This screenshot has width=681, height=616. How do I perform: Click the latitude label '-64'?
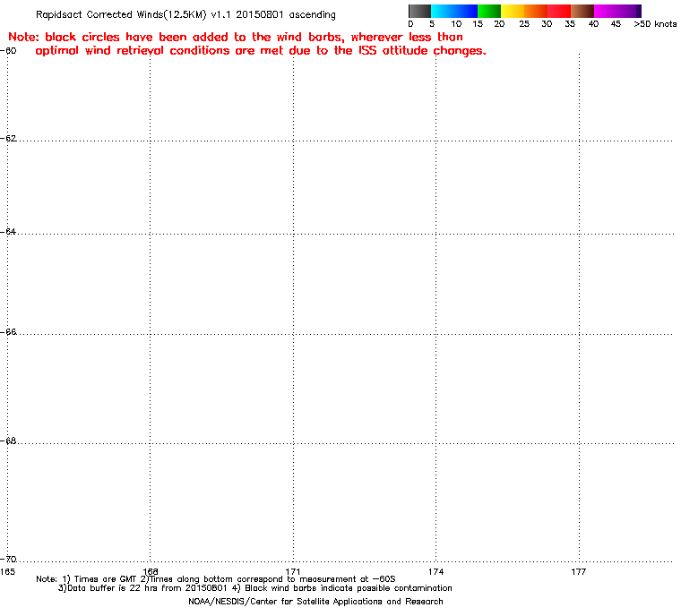tap(9, 232)
